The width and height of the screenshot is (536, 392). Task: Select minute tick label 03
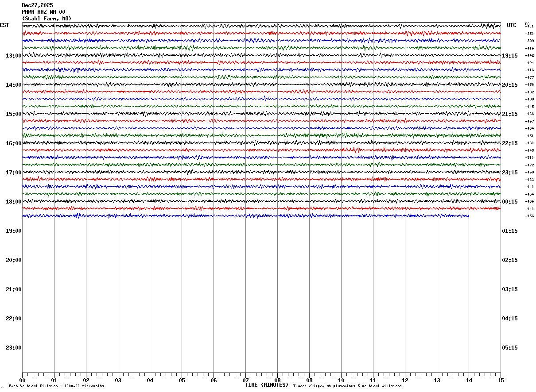(118, 380)
